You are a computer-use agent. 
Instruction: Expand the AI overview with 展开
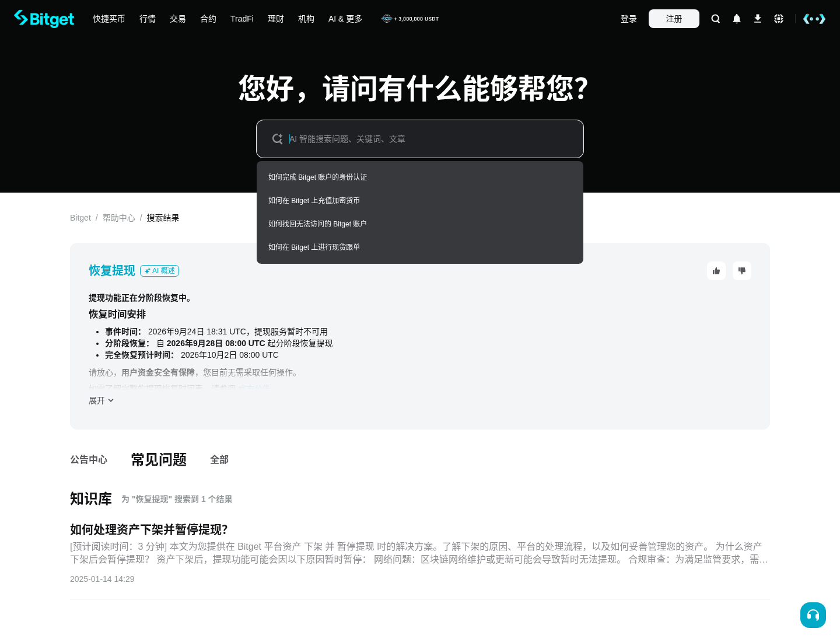(x=101, y=400)
